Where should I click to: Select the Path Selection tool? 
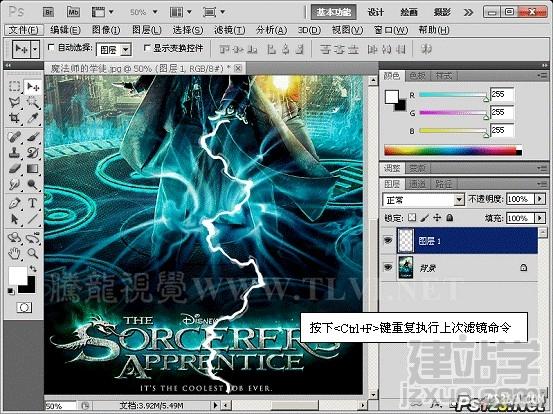click(14, 219)
